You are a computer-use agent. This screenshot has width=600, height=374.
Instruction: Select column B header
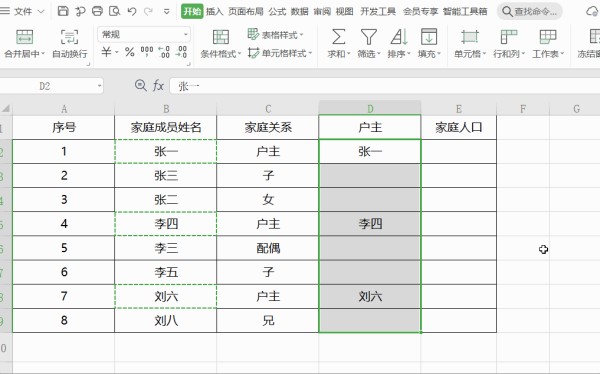click(166, 109)
